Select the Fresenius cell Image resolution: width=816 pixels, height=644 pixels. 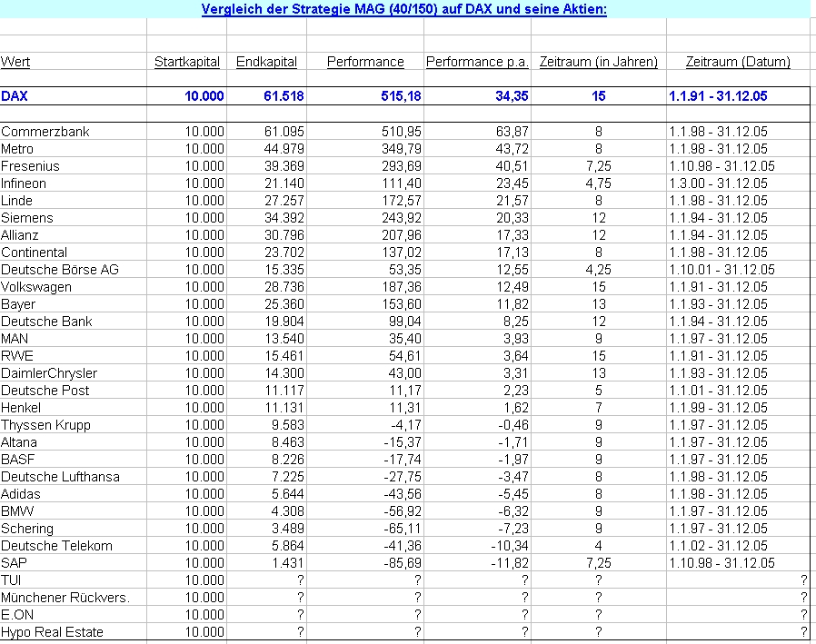(30, 166)
